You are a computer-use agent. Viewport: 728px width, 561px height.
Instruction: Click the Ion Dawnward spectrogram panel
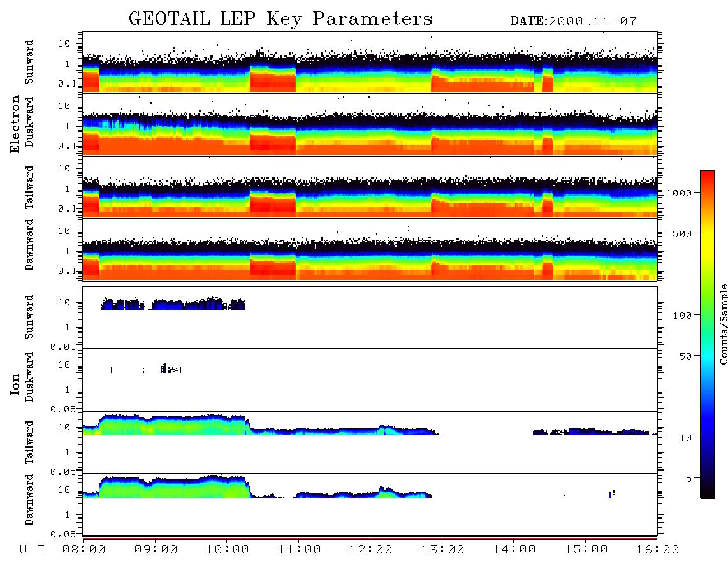point(370,505)
